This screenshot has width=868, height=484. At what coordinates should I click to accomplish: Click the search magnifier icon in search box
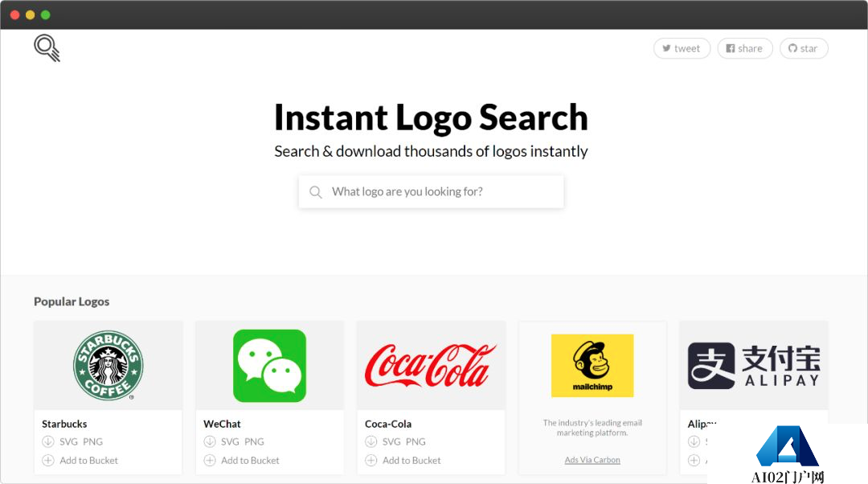[x=316, y=192]
